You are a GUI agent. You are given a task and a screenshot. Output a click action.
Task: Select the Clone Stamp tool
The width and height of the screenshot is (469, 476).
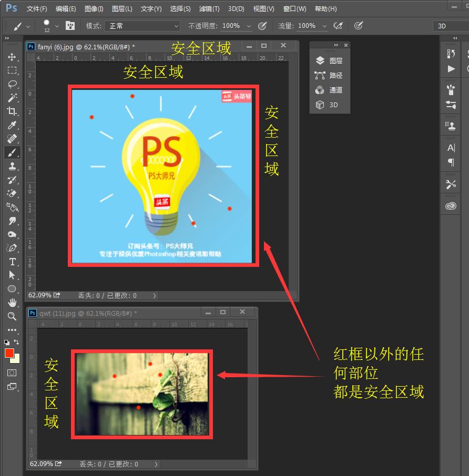click(x=13, y=166)
